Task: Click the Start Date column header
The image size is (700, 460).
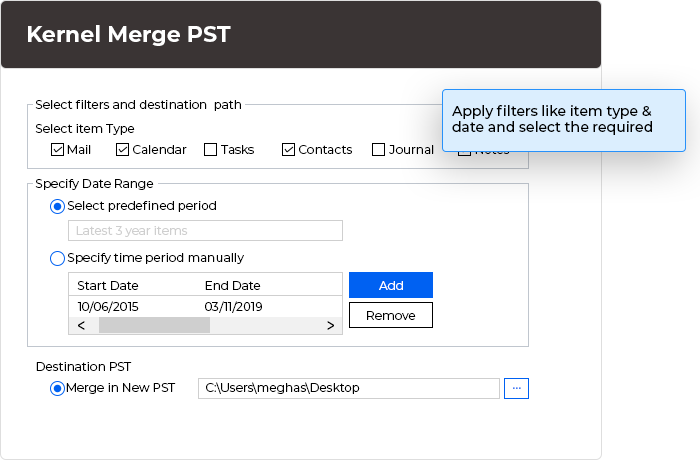Action: (x=108, y=285)
